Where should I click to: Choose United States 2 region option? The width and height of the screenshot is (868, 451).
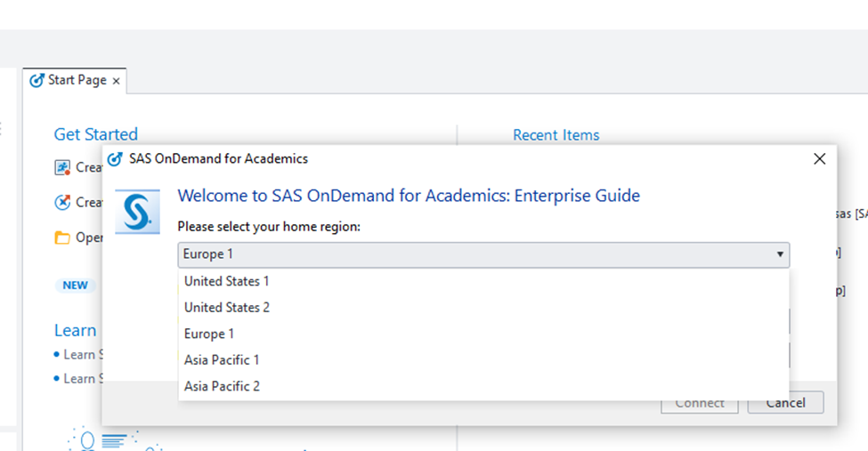pos(227,308)
